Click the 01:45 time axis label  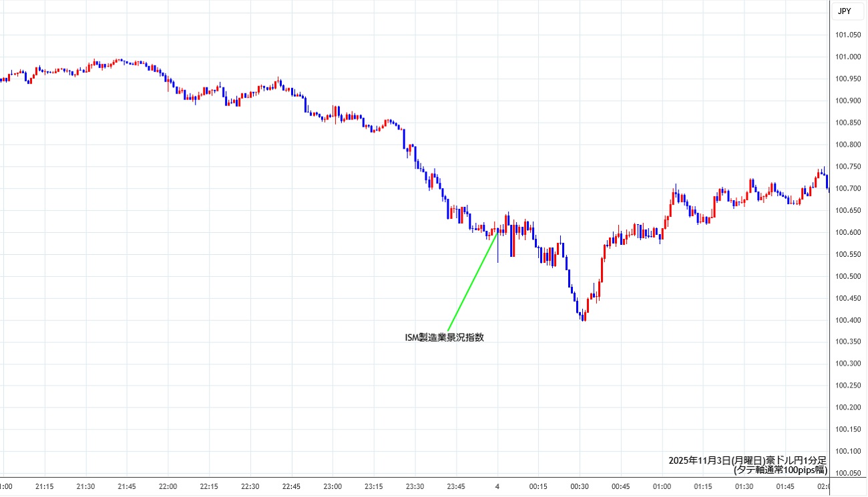click(x=785, y=487)
